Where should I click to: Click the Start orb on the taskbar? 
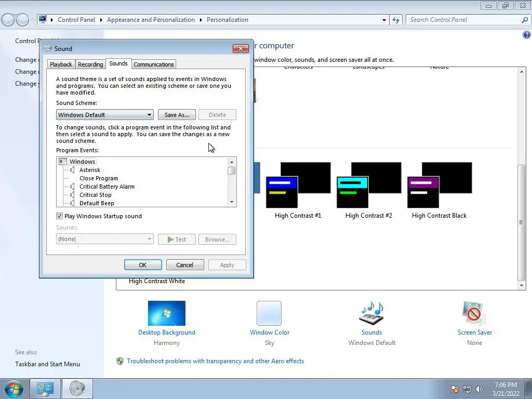pyautogui.click(x=14, y=389)
